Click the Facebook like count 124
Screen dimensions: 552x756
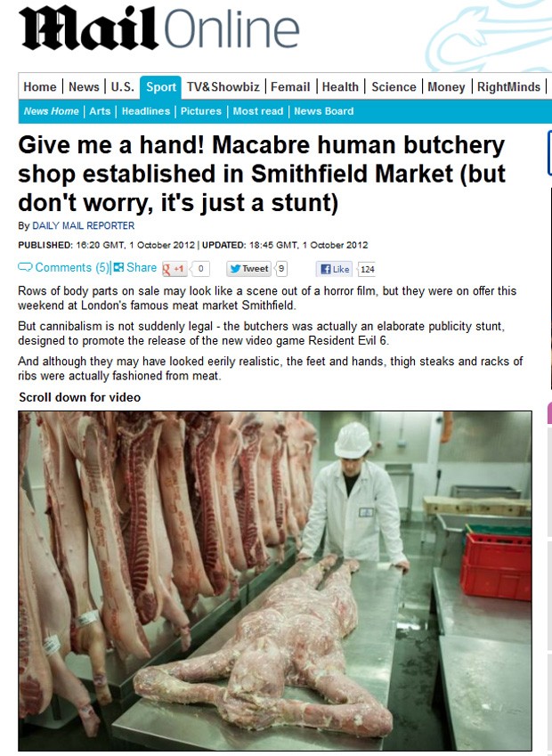367,269
